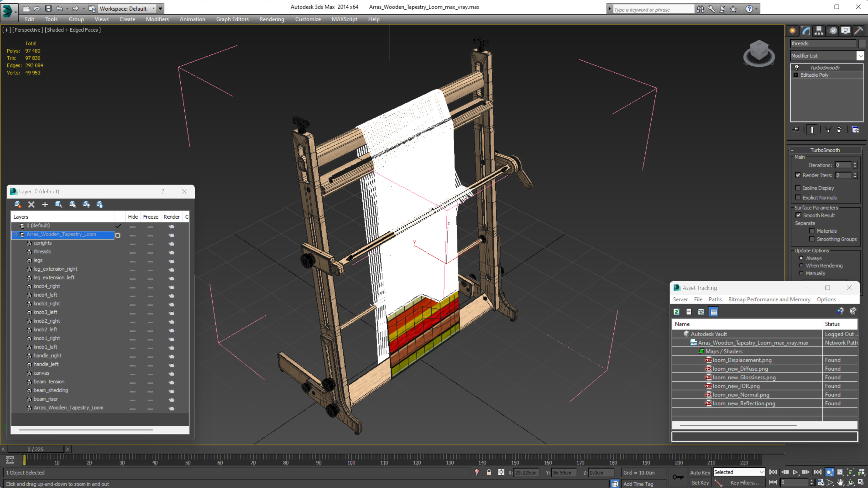Viewport: 868px width, 488px height.
Task: Click the Open File toolbar icon
Action: 37,9
